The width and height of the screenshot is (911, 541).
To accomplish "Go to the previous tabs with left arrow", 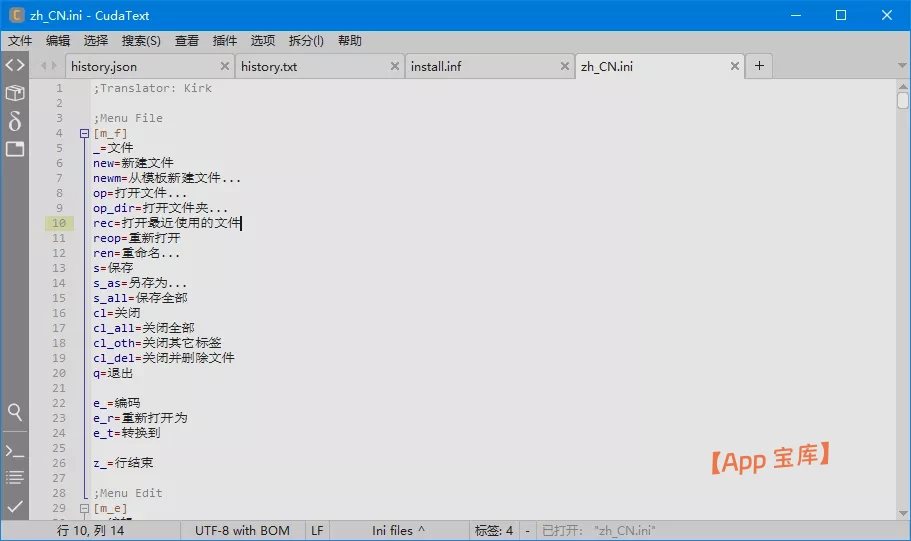I will 43,66.
